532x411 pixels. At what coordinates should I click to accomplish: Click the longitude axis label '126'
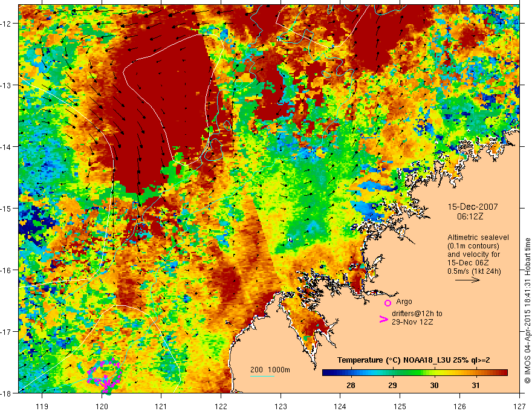459,406
